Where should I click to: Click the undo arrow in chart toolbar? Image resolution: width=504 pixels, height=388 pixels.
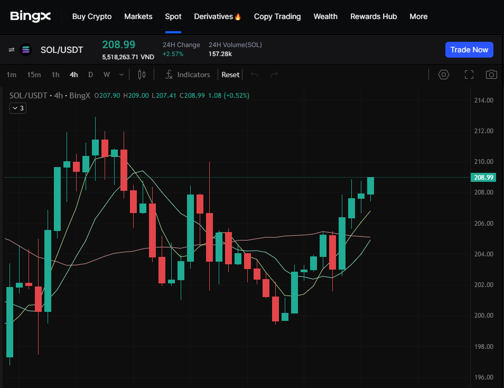pyautogui.click(x=254, y=75)
